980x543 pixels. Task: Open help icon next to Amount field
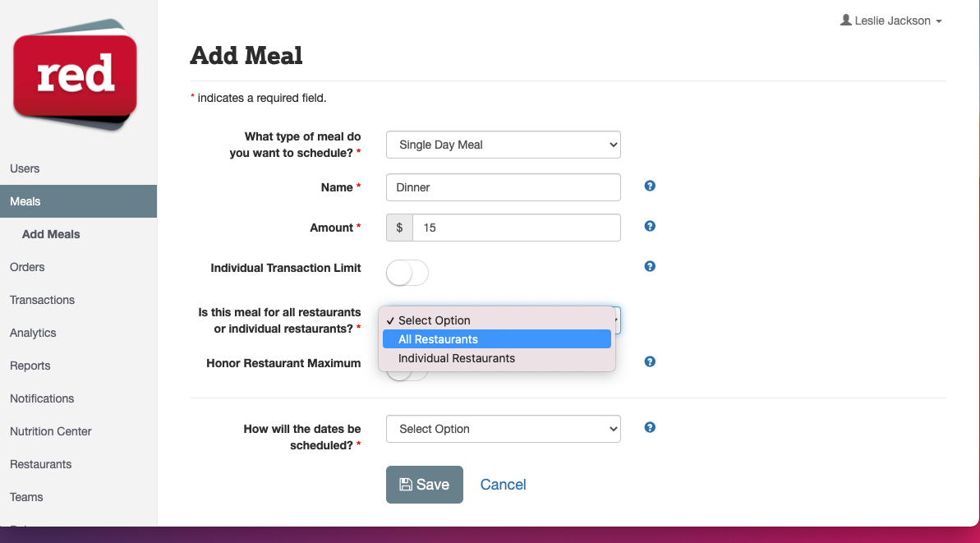[650, 226]
